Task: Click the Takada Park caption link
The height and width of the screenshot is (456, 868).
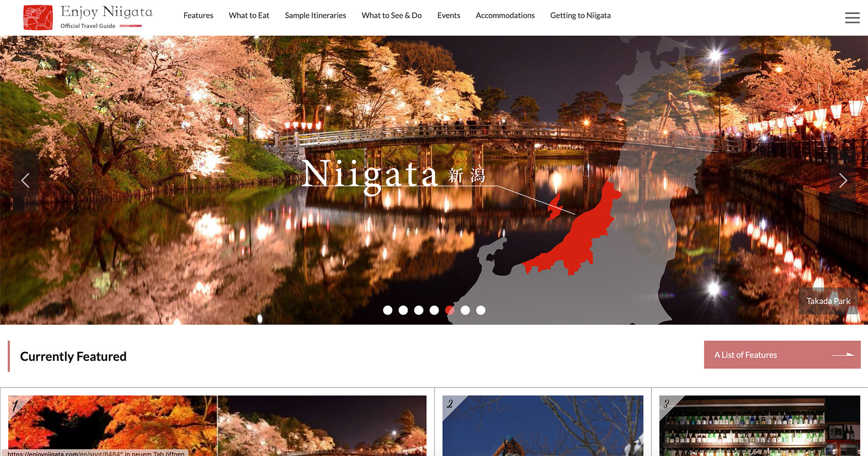Action: click(828, 301)
